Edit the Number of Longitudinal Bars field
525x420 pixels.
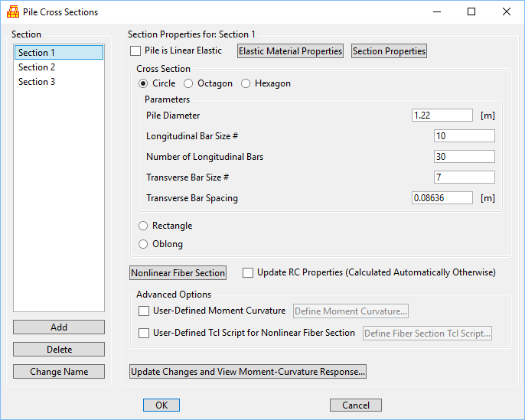click(x=463, y=157)
